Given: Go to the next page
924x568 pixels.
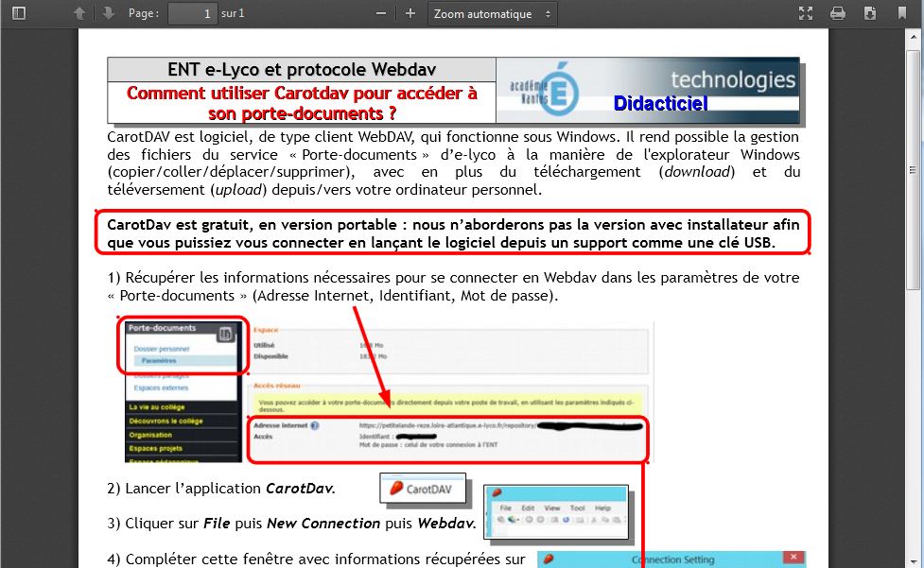Looking at the screenshot, I should click(108, 13).
